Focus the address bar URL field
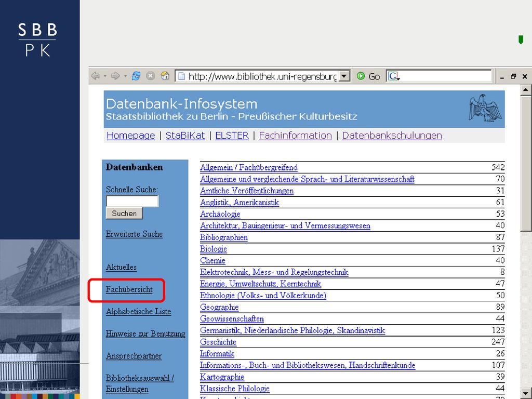Image resolution: width=532 pixels, height=399 pixels. click(262, 76)
